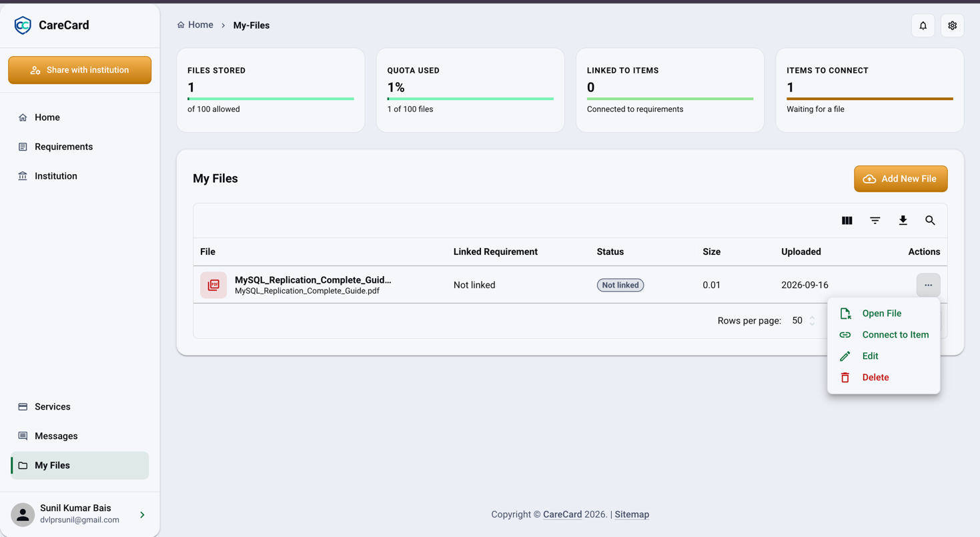This screenshot has height=537, width=980.
Task: Show the table columns chooser
Action: (847, 221)
